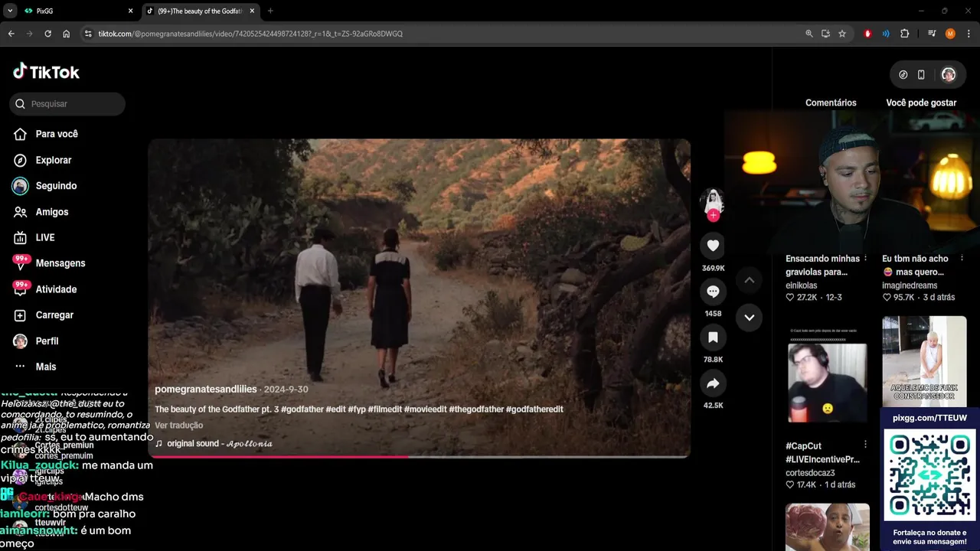The height and width of the screenshot is (551, 980).
Task: Click the search field Pesquisar
Action: (67, 103)
